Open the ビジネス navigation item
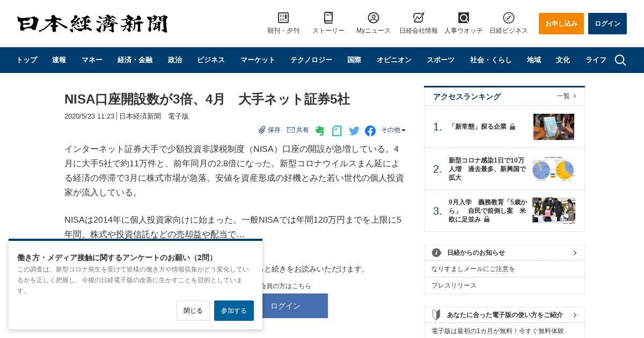This screenshot has width=644, height=338. [211, 60]
